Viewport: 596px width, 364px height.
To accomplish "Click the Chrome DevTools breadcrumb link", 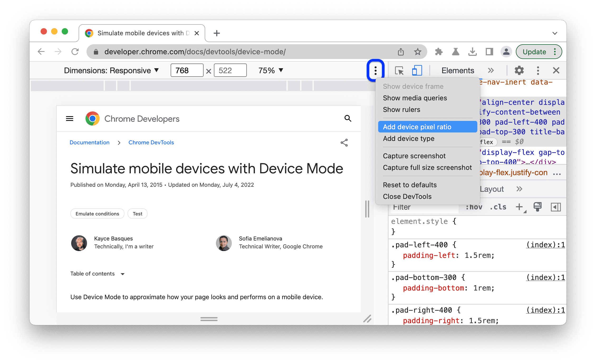I will (x=152, y=142).
